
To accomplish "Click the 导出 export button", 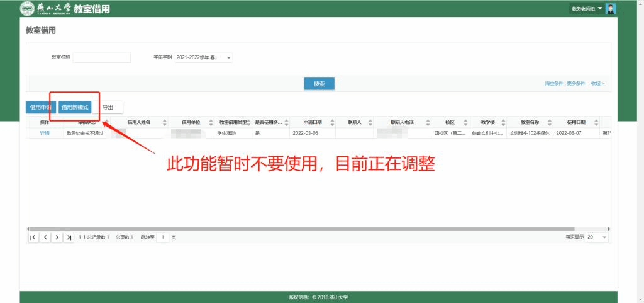I will click(x=108, y=108).
